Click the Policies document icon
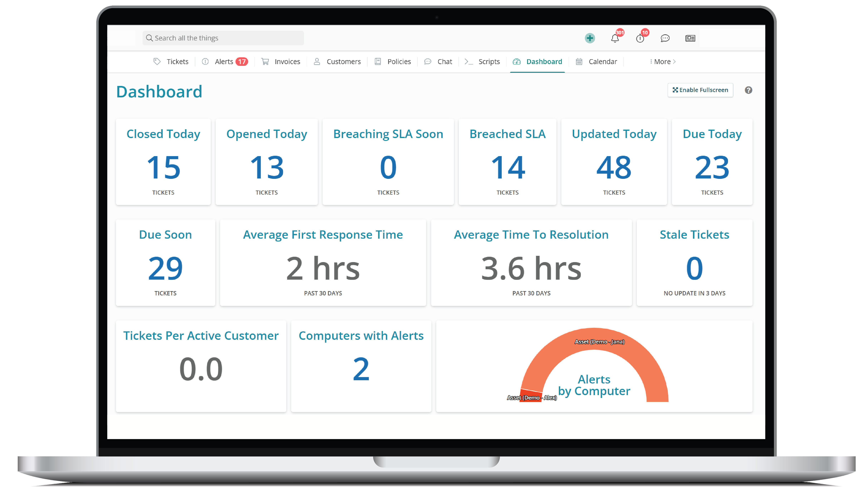Viewport: 868px width, 495px height. 377,62
